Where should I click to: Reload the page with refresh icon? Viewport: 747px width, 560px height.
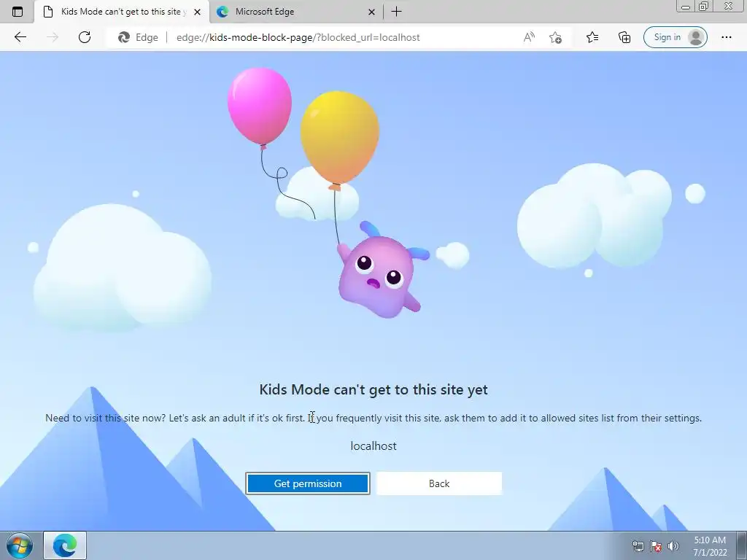85,37
